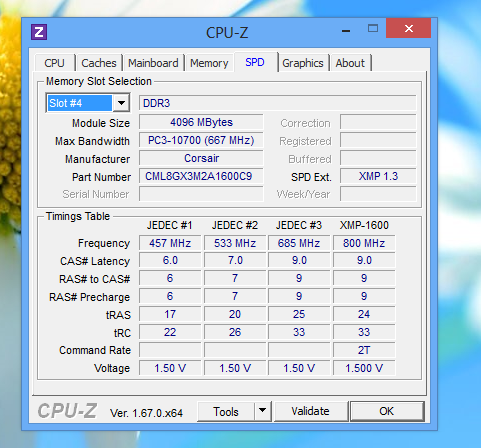Click the JEDEC #1 column header

click(170, 225)
